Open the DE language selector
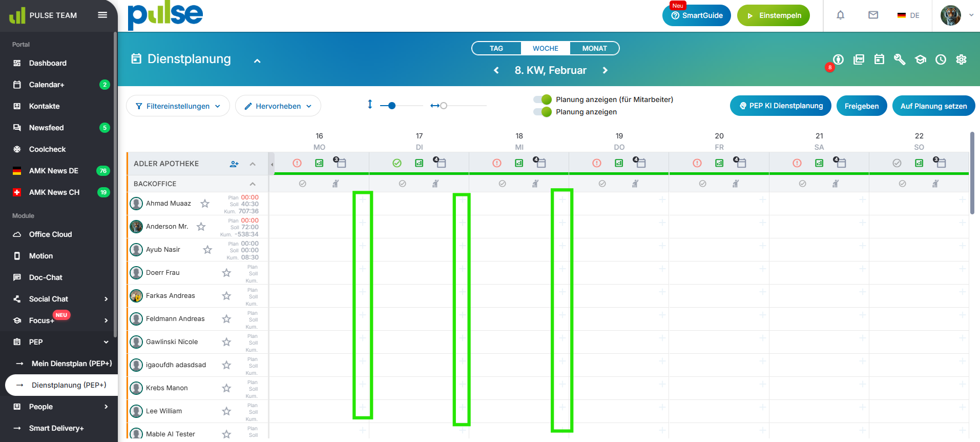The width and height of the screenshot is (980, 442). (x=908, y=15)
